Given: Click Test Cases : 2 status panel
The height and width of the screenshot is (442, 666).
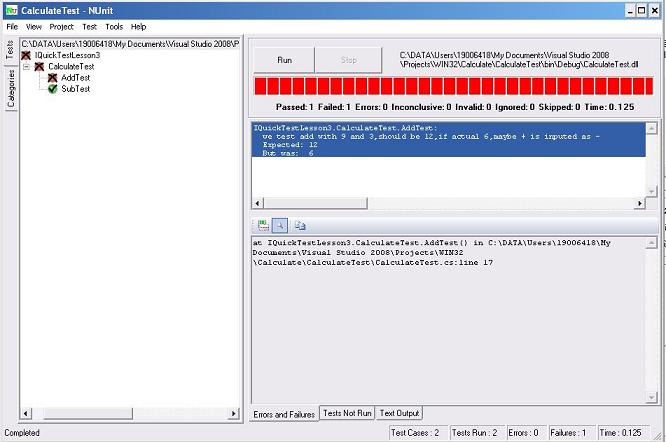Looking at the screenshot, I should pyautogui.click(x=417, y=433).
